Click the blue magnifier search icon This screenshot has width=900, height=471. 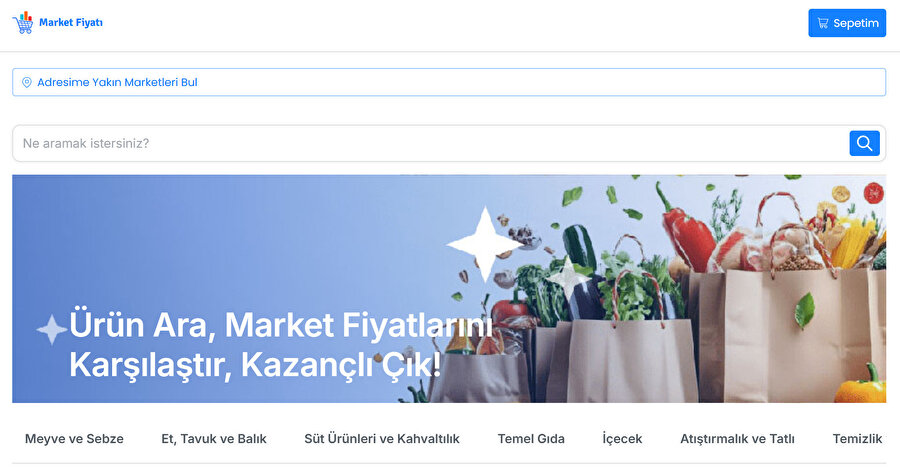pos(864,143)
